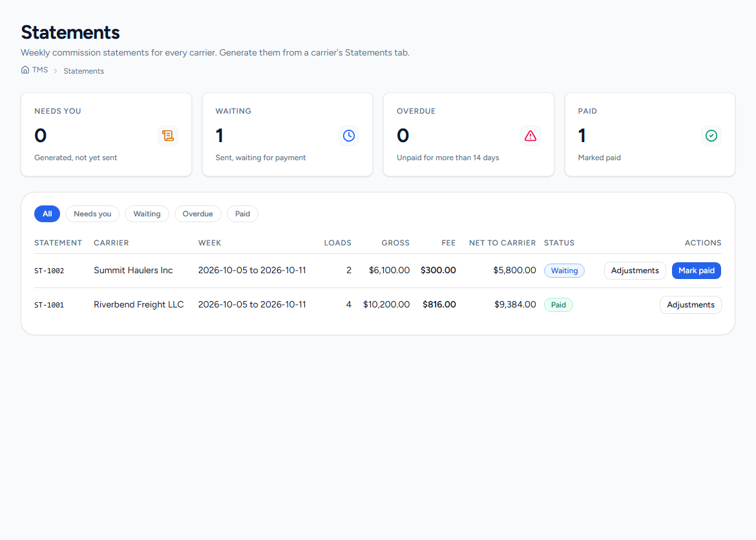Click the Paid status badge in ST-1001 row

tap(558, 305)
